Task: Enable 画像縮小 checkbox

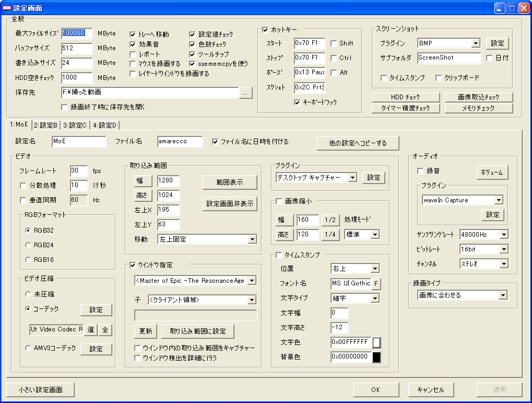Action: coord(279,202)
